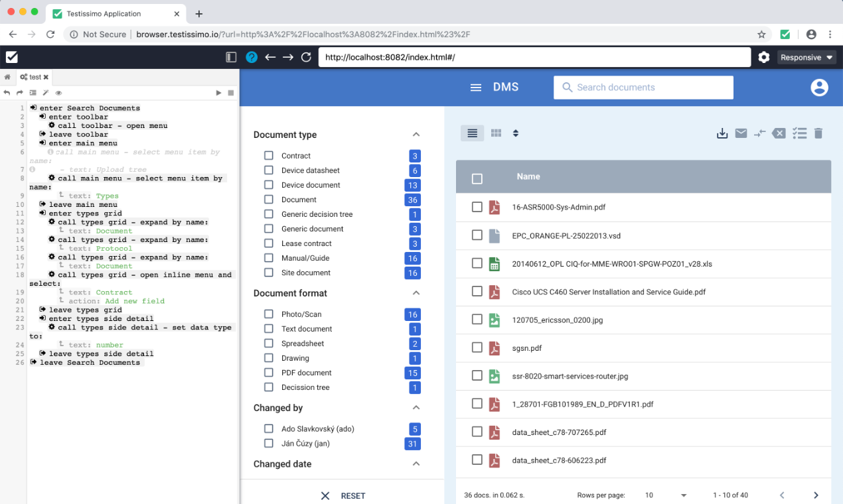Click the Testissimo checkmark logo
The width and height of the screenshot is (843, 504).
click(x=12, y=57)
